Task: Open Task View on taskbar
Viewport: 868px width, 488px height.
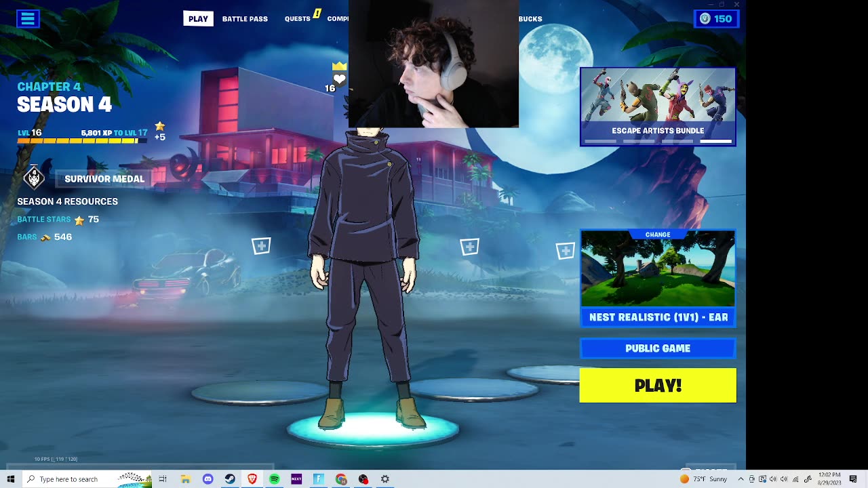Action: [163, 479]
